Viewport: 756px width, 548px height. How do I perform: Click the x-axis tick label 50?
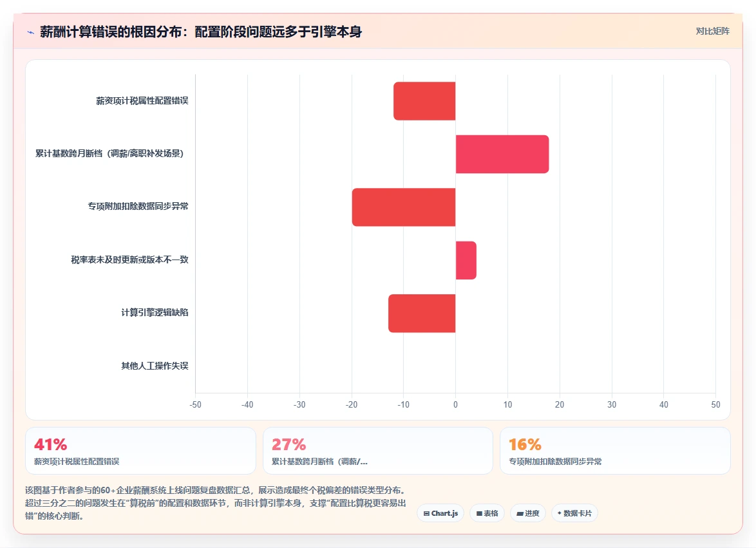click(x=715, y=405)
